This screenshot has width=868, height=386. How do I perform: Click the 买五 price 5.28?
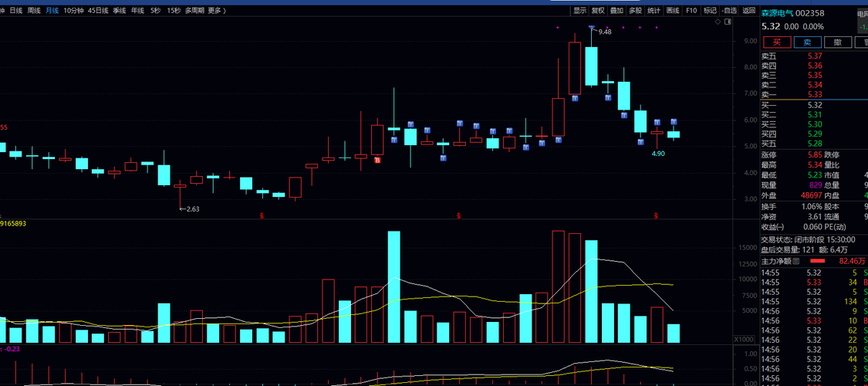point(815,144)
